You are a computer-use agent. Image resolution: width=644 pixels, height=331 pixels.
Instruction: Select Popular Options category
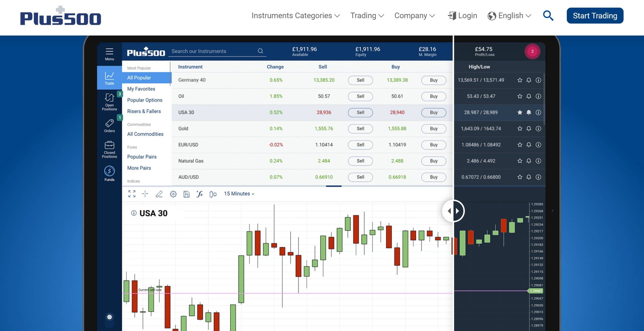145,100
